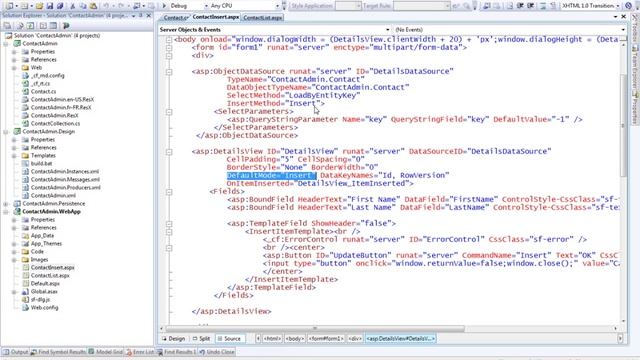Screen dimensions: 640x360
Task: Switch to Design view
Action: coord(173,339)
